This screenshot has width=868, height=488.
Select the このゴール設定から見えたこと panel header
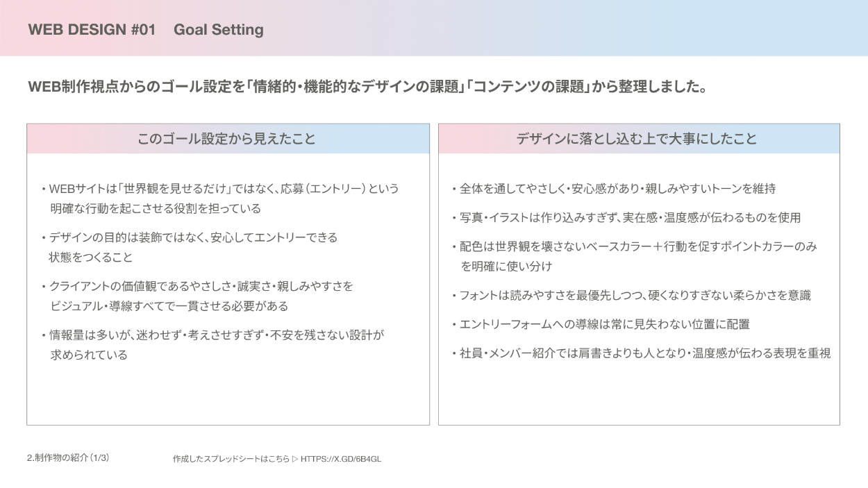click(x=228, y=139)
